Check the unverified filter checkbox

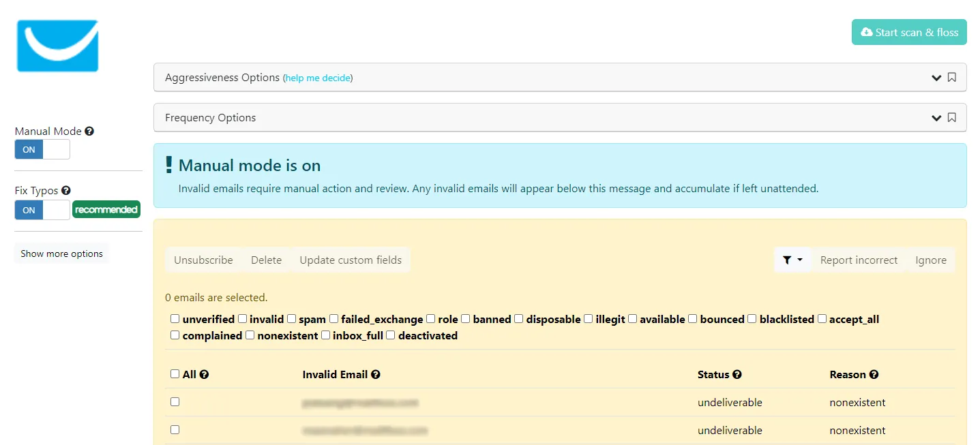[175, 319]
